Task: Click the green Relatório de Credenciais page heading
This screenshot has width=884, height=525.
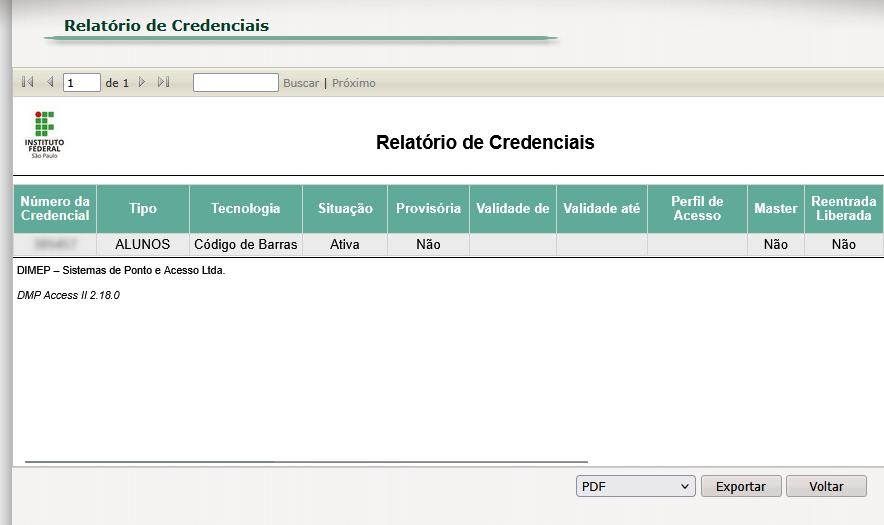Action: [166, 25]
